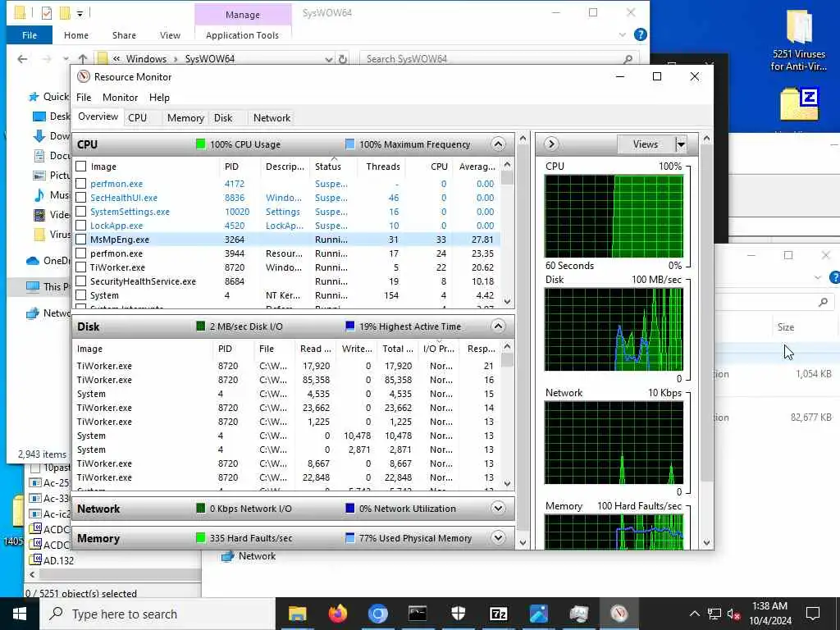Tick the SystemSettings.exe checkbox
Image resolution: width=840 pixels, height=630 pixels.
coord(81,212)
